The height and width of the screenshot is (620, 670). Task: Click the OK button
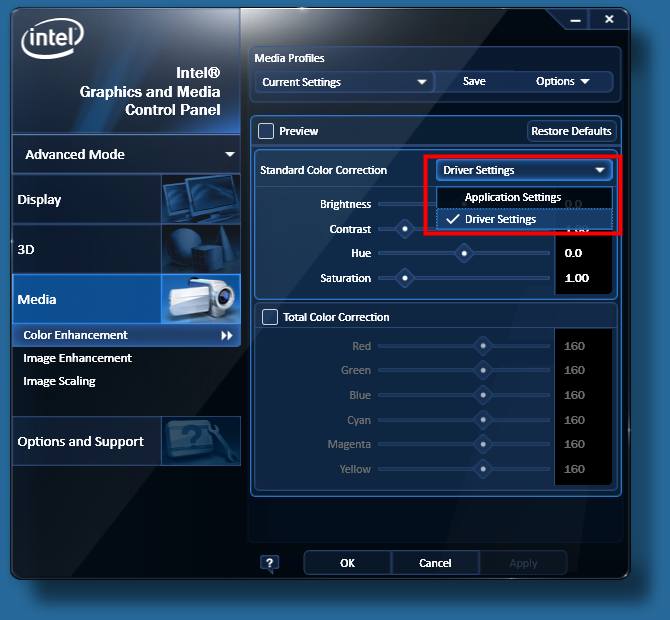(x=347, y=563)
